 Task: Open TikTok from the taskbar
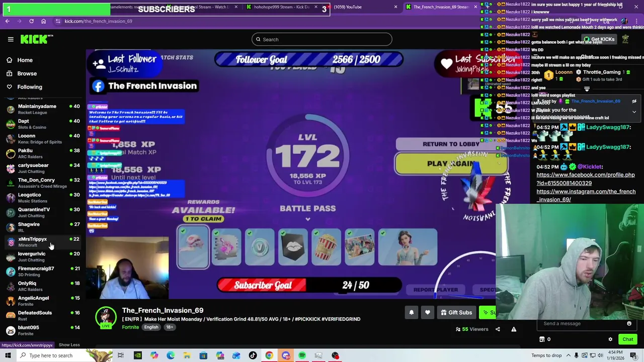[253, 355]
